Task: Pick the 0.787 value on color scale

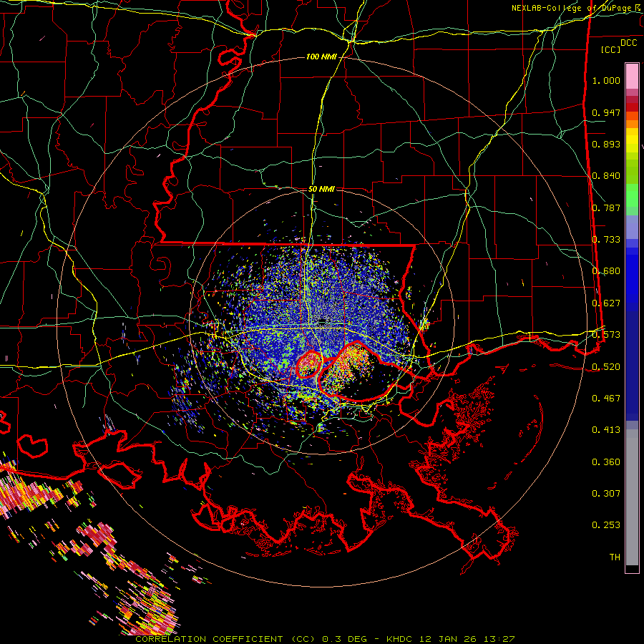Action: pyautogui.click(x=606, y=208)
